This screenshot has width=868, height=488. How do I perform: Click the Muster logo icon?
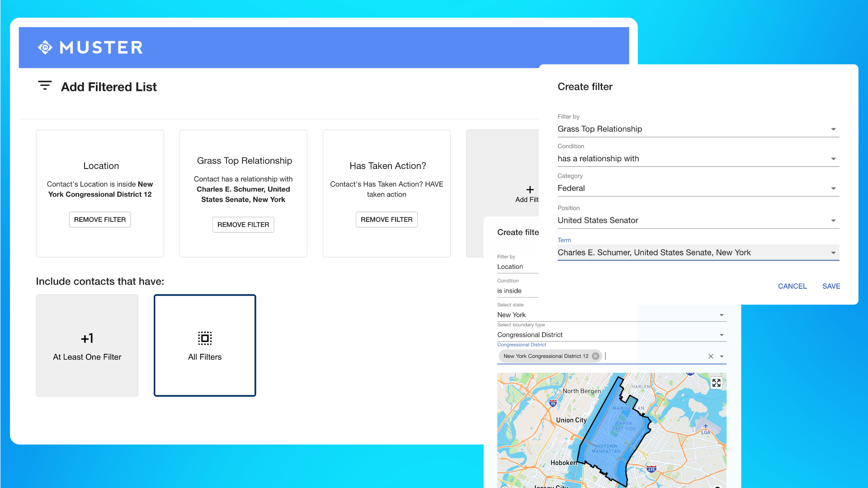(45, 47)
